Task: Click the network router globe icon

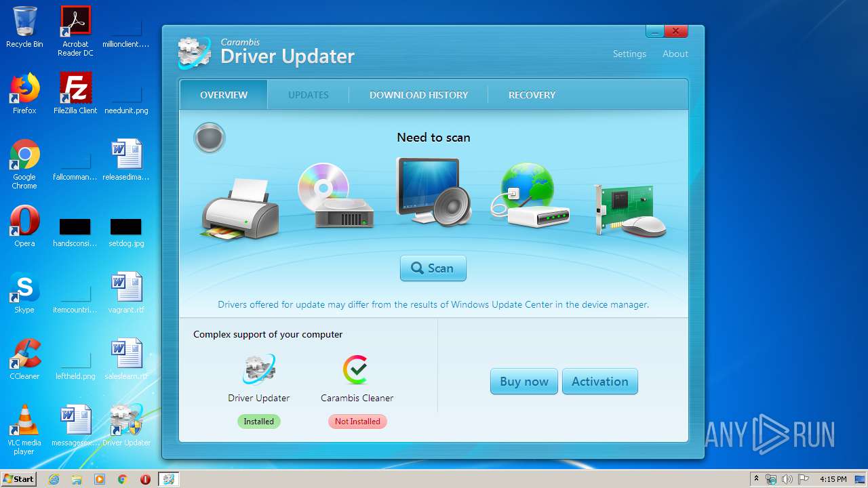Action: pyautogui.click(x=530, y=195)
